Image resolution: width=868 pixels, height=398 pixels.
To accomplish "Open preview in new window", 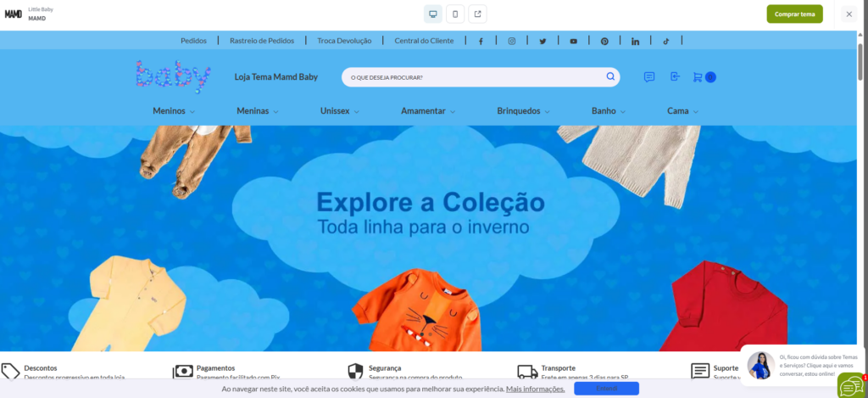I will pyautogui.click(x=477, y=14).
